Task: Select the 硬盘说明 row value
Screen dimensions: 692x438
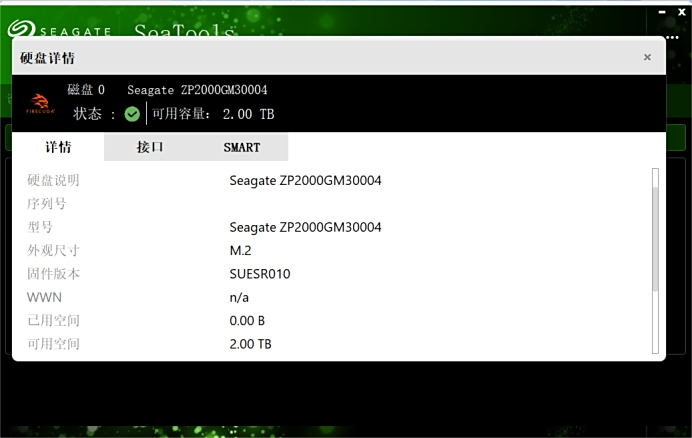Action: tap(305, 181)
